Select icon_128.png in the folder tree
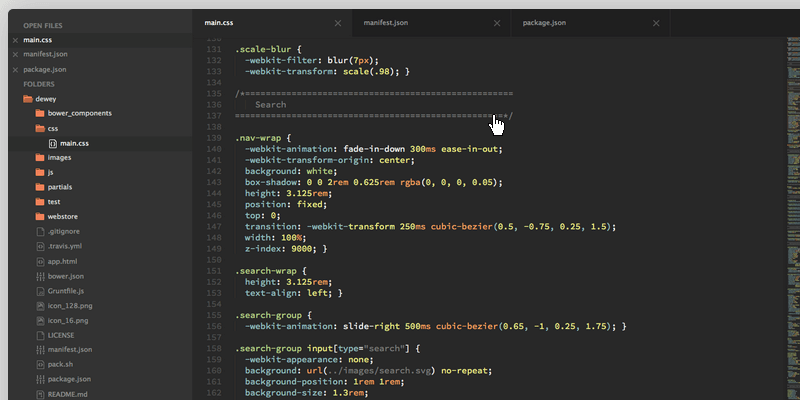The width and height of the screenshot is (800, 400). coord(69,304)
